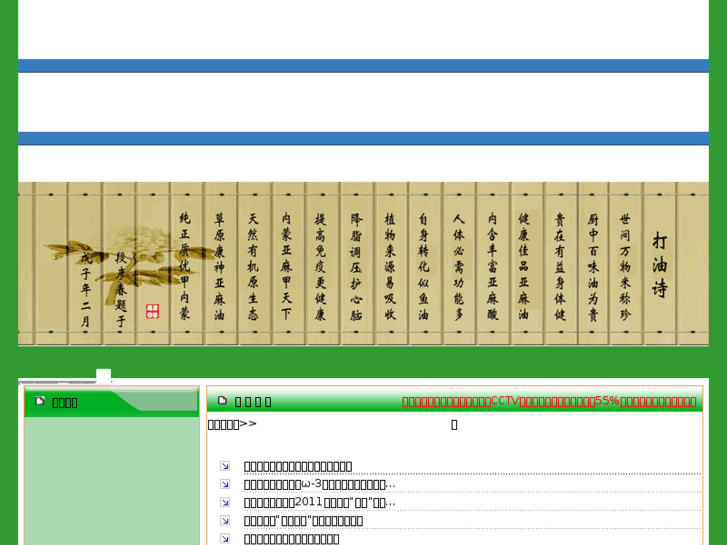Open the news headline containing 2011

pyautogui.click(x=319, y=503)
